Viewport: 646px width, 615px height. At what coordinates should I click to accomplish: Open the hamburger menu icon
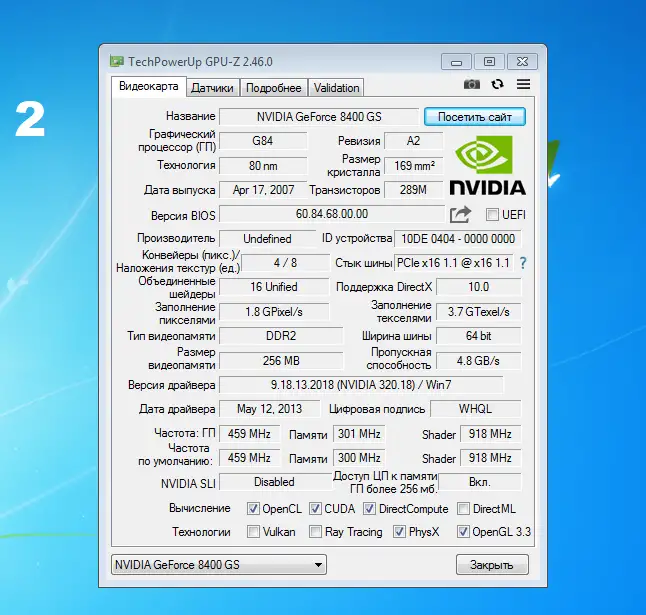click(x=524, y=84)
